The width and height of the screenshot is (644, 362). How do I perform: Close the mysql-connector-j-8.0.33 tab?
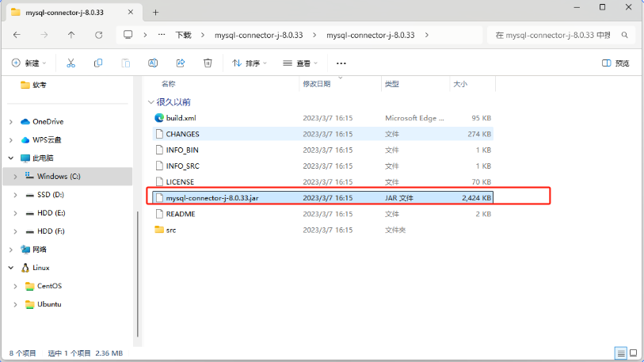click(x=131, y=13)
